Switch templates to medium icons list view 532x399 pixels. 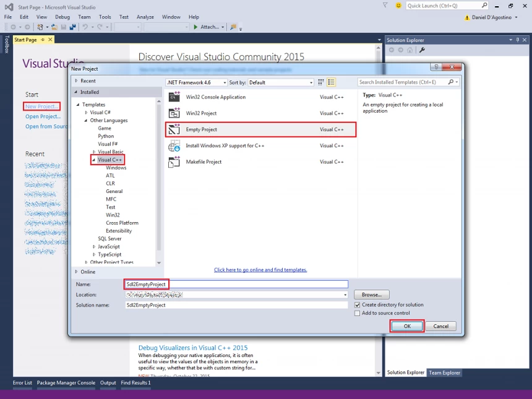click(332, 82)
